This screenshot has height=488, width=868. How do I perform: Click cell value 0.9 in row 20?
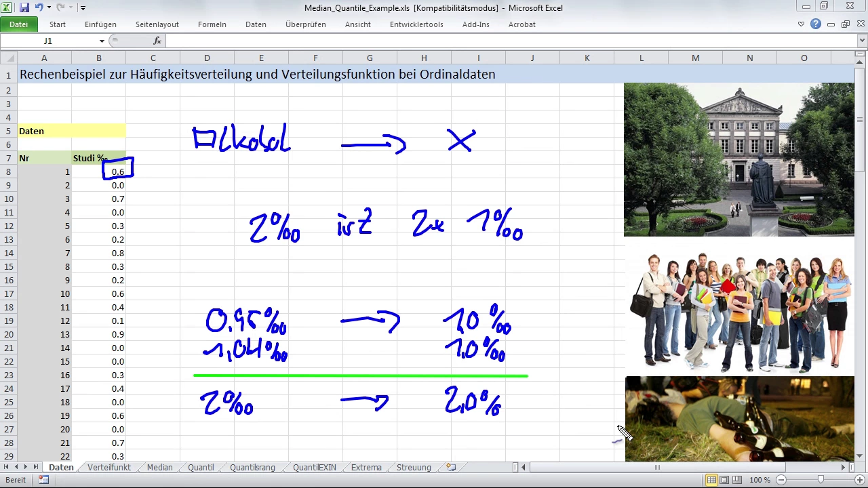click(x=98, y=334)
